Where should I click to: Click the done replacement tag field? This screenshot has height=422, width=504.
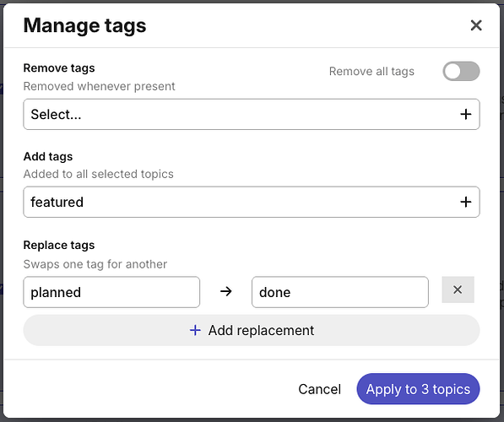coord(340,292)
